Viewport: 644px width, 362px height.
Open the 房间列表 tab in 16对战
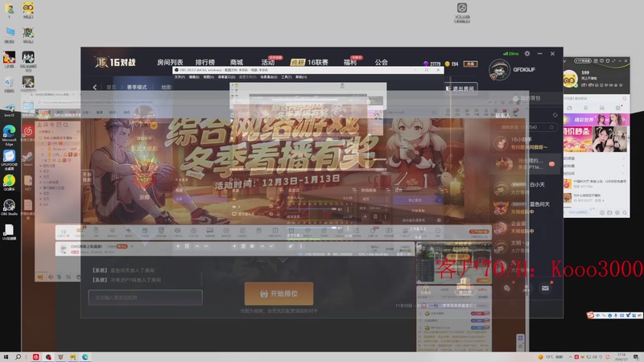coord(170,63)
